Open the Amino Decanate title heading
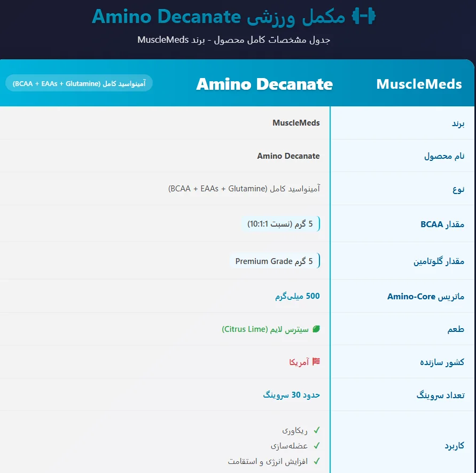The height and width of the screenshot is (473, 476). 264,84
